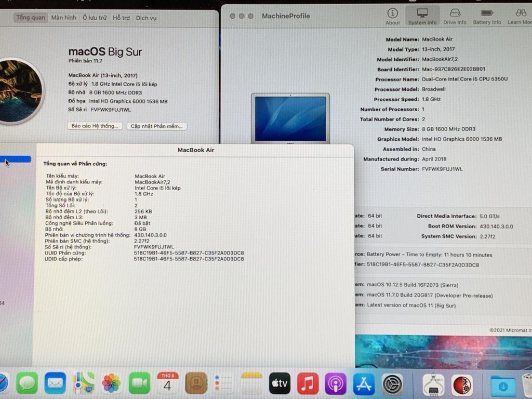This screenshot has height=399, width=532.
Task: Open Notes from the Dock
Action: click(x=251, y=383)
